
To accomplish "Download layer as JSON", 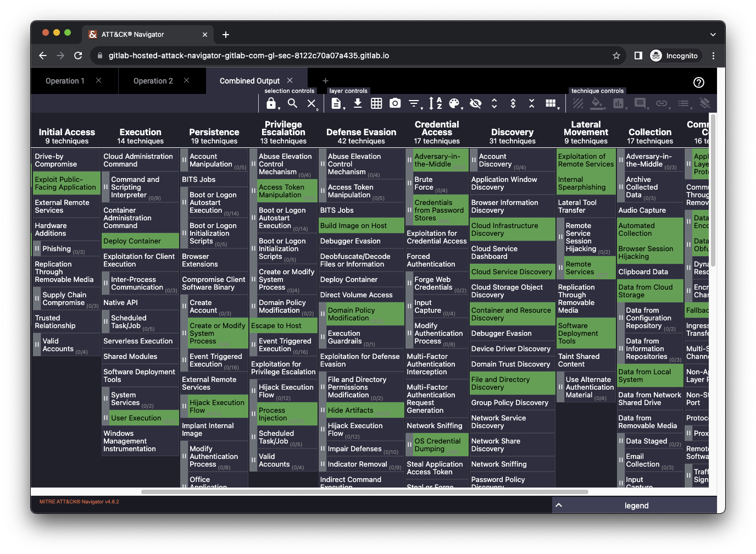I will (x=358, y=103).
